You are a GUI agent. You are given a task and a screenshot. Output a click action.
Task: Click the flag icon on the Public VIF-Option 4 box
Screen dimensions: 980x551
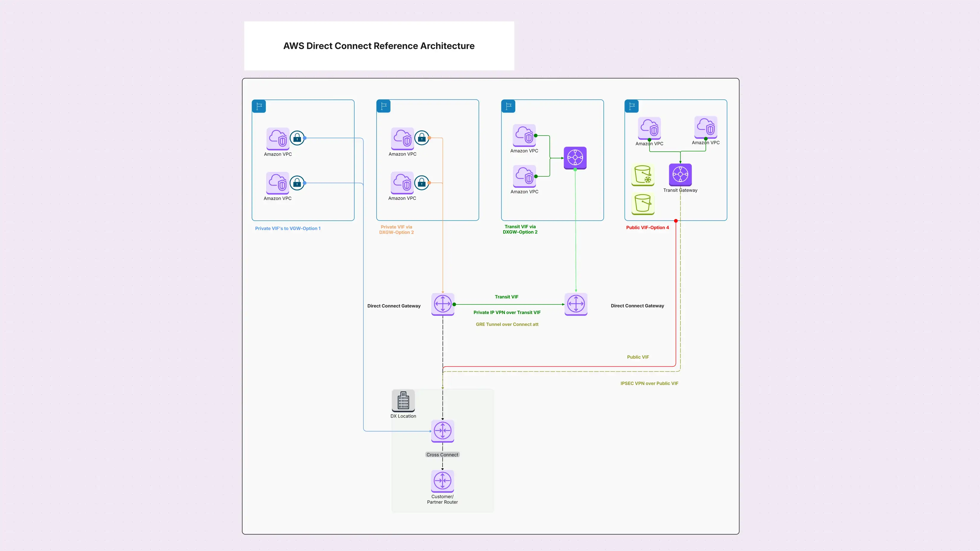[631, 106]
